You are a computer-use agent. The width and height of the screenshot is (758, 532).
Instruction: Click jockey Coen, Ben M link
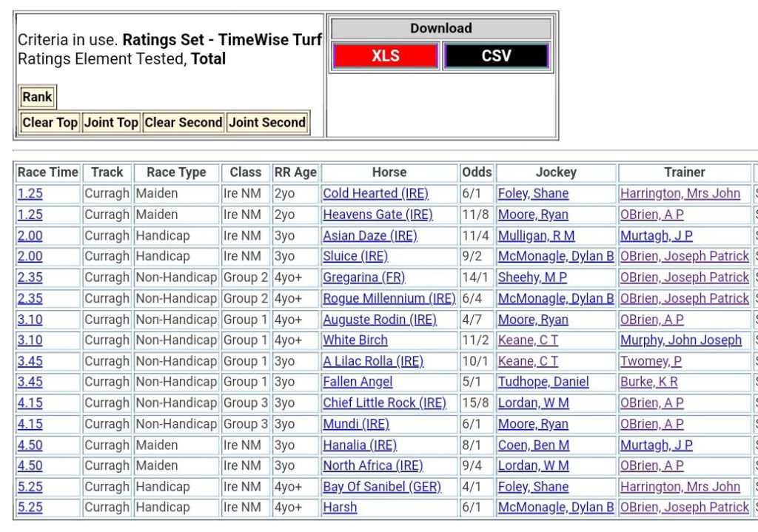(533, 445)
